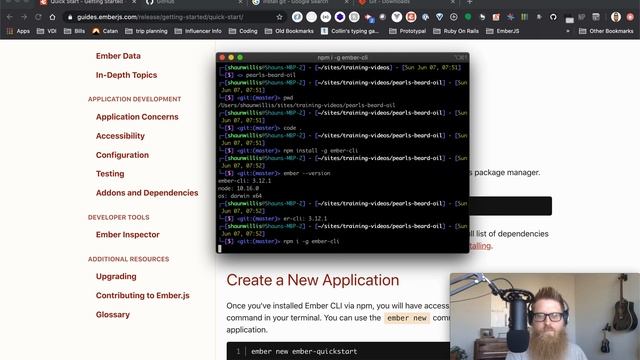This screenshot has width=640, height=360.
Task: Click the lock icon in the address bar
Action: [x=70, y=17]
